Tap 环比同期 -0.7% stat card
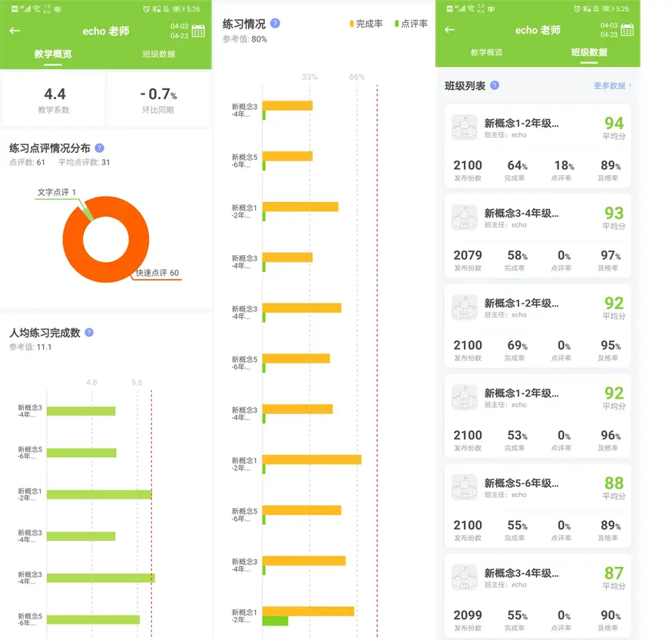This screenshot has height=640, width=672. (x=158, y=99)
